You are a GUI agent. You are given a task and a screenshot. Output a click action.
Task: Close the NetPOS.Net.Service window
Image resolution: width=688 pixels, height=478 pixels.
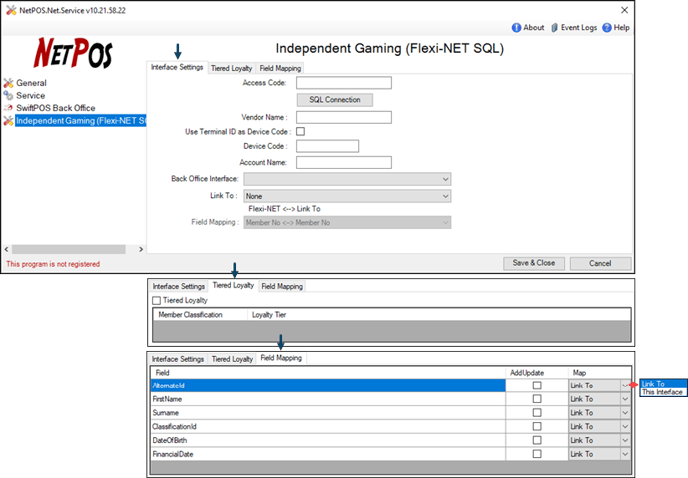[x=624, y=10]
